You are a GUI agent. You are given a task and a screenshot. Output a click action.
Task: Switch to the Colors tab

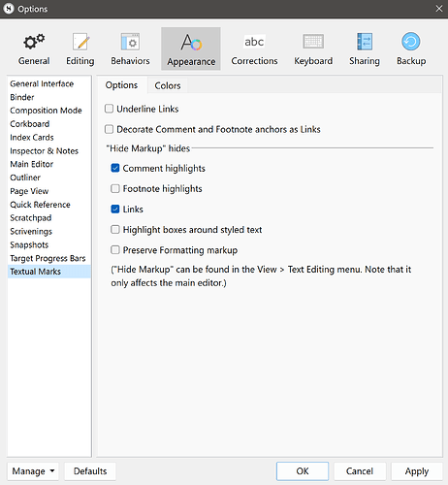[168, 85]
